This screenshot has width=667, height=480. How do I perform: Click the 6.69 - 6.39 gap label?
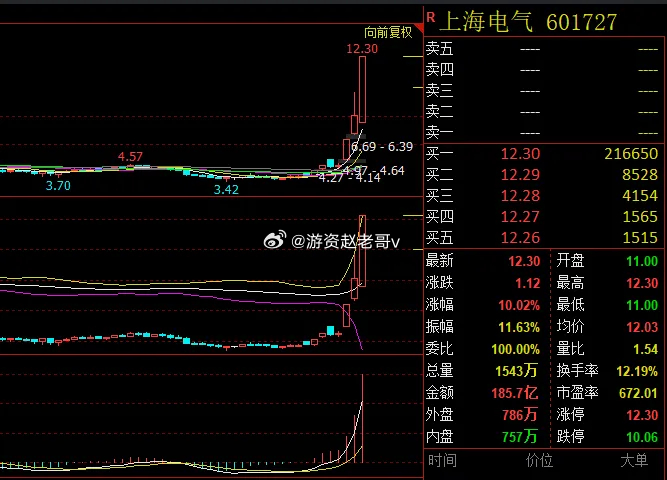click(382, 147)
